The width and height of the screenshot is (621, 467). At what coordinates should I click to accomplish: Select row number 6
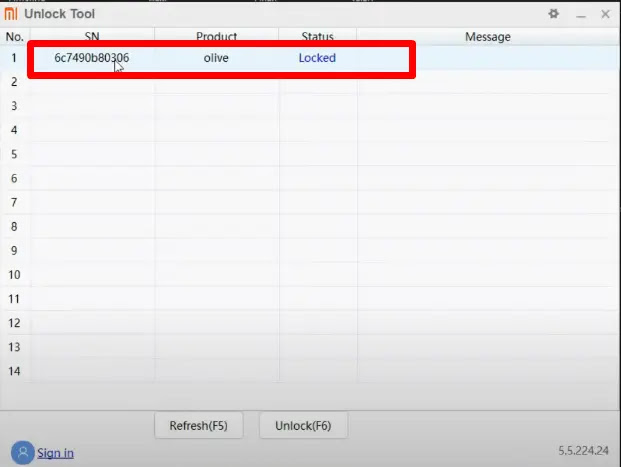(x=14, y=178)
